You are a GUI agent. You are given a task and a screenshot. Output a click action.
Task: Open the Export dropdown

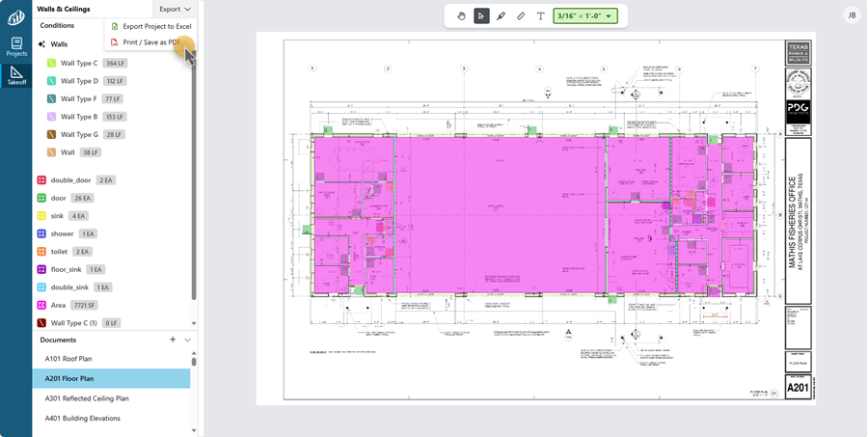pyautogui.click(x=175, y=9)
